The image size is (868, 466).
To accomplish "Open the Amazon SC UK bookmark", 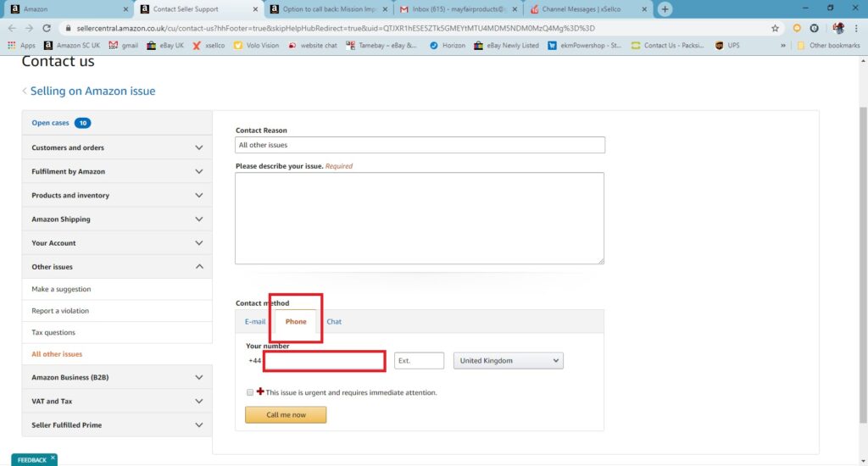I will point(72,46).
